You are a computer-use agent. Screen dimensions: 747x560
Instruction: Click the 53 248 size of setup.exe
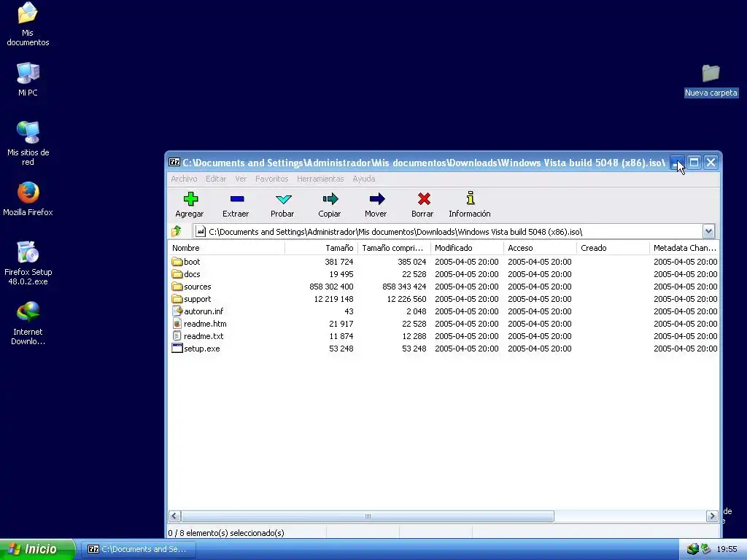[x=341, y=348]
